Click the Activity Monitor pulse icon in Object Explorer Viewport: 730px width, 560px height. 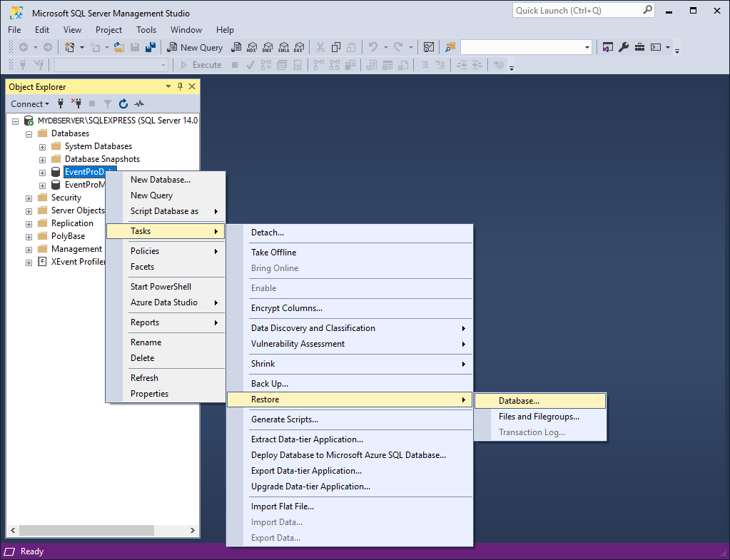(138, 103)
